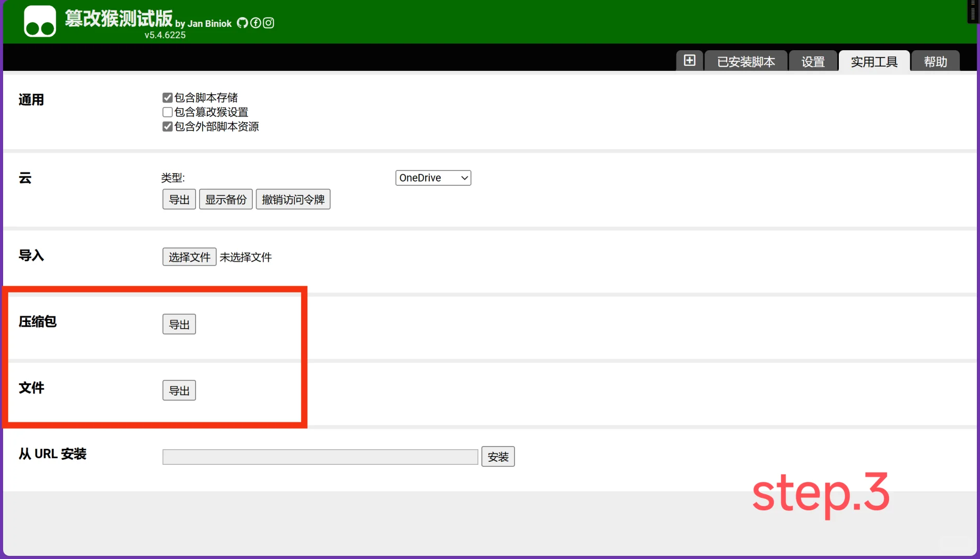Viewport: 980px width, 559px height.
Task: Click the 压缩包 section heading
Action: point(37,322)
